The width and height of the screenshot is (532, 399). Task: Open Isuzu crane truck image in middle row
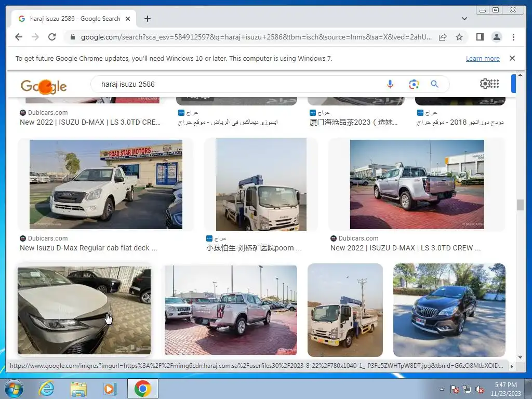261,184
